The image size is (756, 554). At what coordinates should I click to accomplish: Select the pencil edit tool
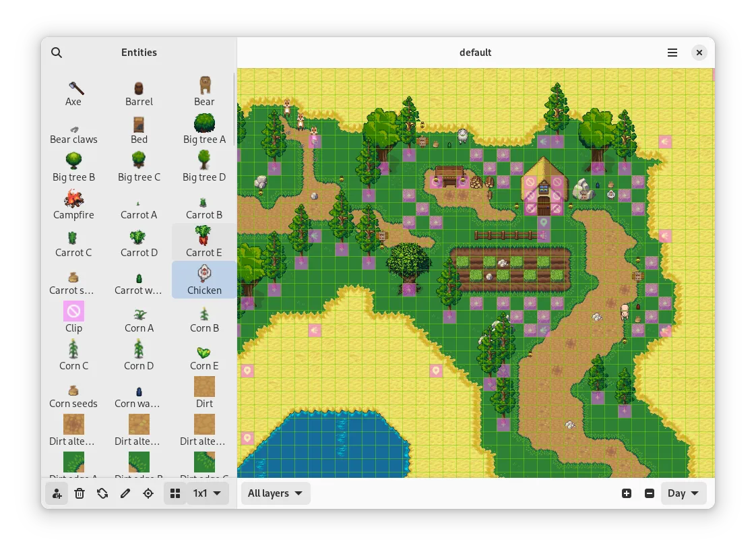[x=125, y=493]
